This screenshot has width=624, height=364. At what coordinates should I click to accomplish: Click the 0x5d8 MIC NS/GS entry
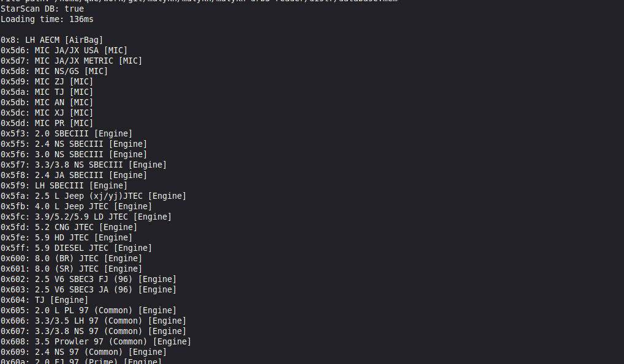click(x=54, y=72)
